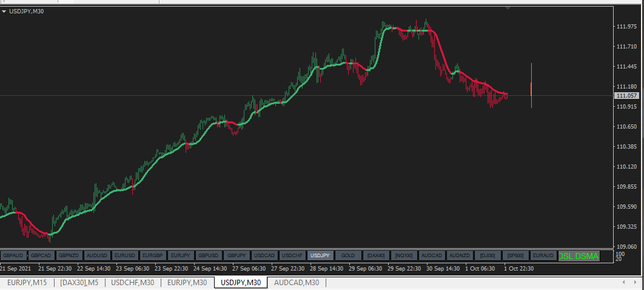Click the 29 Sep 22:30 time label
Viewport: 644px width, 290px height.
tap(404, 269)
